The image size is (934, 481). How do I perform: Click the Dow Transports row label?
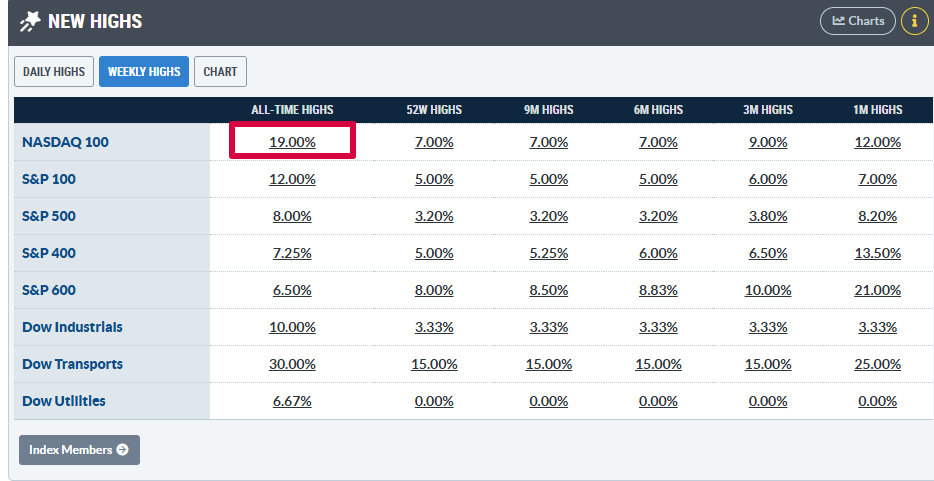pyautogui.click(x=72, y=364)
